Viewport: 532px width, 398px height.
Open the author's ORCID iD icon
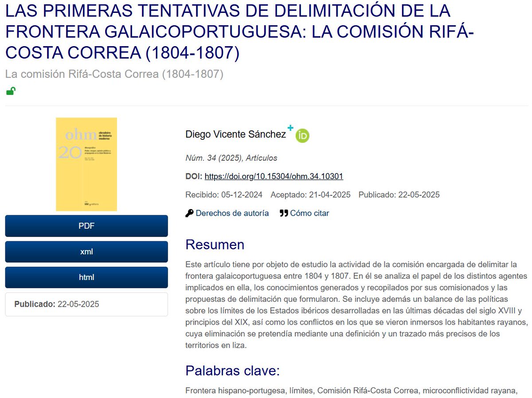[x=302, y=136]
